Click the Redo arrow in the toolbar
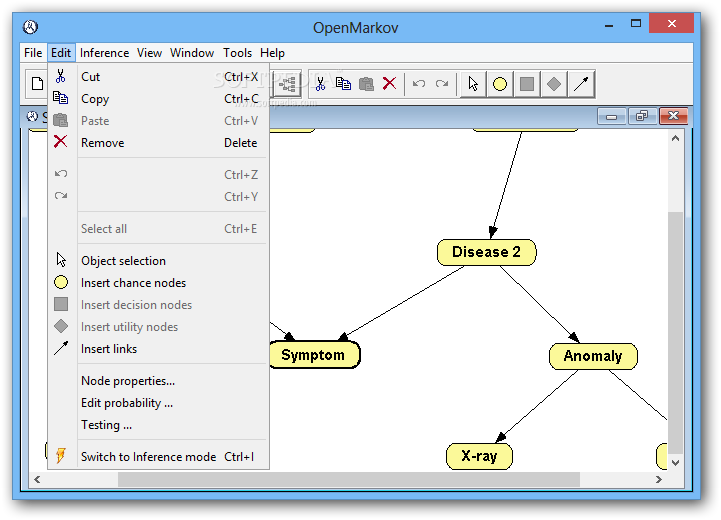This screenshot has height=520, width=721. tap(442, 84)
